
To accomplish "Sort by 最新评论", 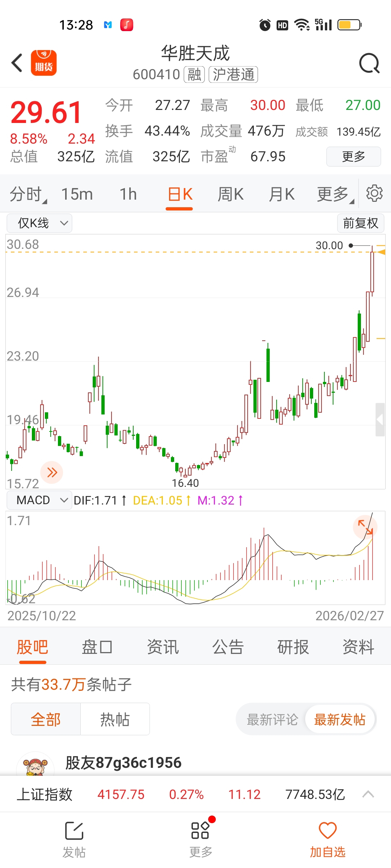I will pyautogui.click(x=272, y=720).
